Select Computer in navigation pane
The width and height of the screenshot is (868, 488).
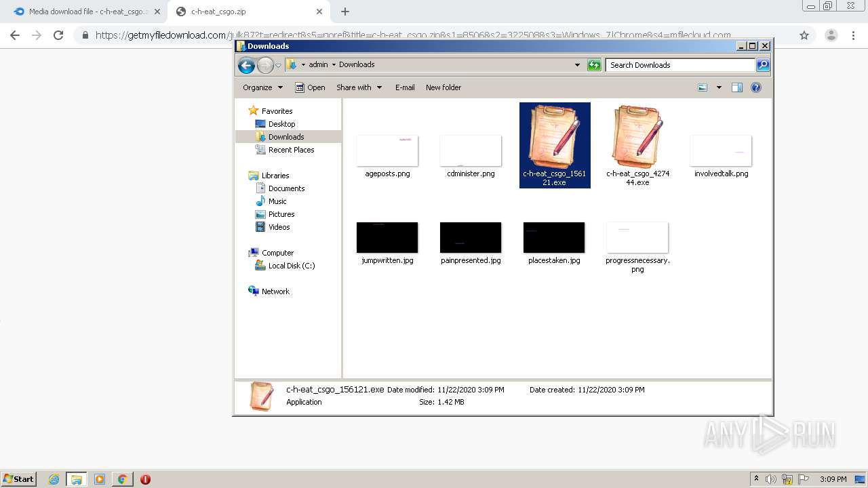click(277, 253)
